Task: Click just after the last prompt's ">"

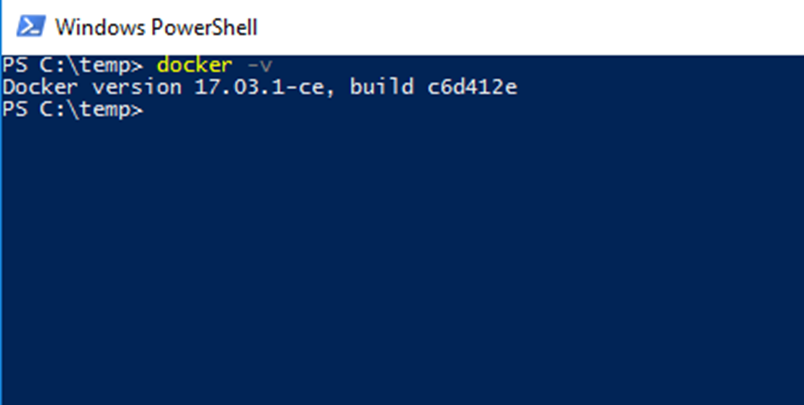Action: point(151,110)
